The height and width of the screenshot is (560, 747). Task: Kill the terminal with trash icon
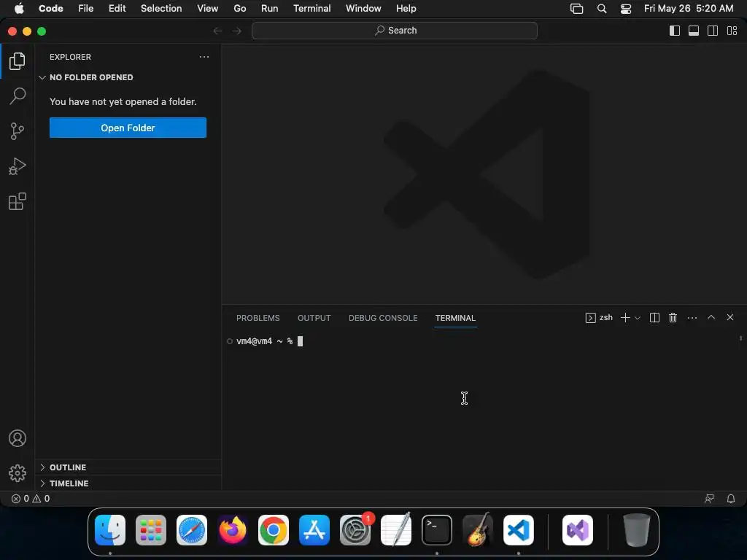(673, 318)
